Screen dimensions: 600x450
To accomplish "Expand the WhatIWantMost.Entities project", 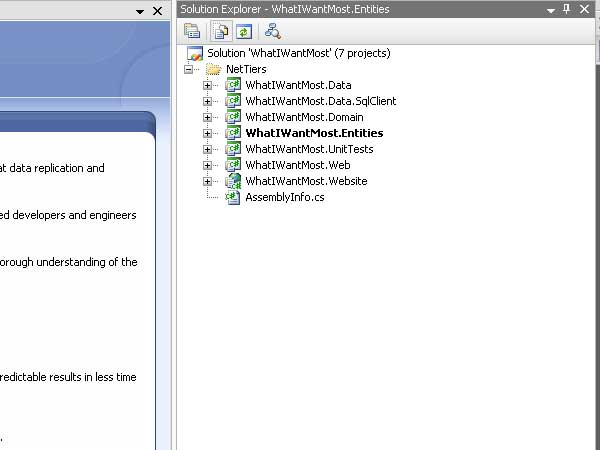I will (207, 134).
